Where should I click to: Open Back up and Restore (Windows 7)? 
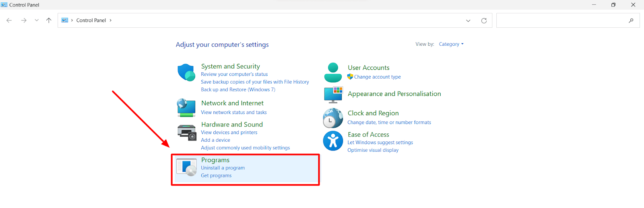pyautogui.click(x=238, y=90)
